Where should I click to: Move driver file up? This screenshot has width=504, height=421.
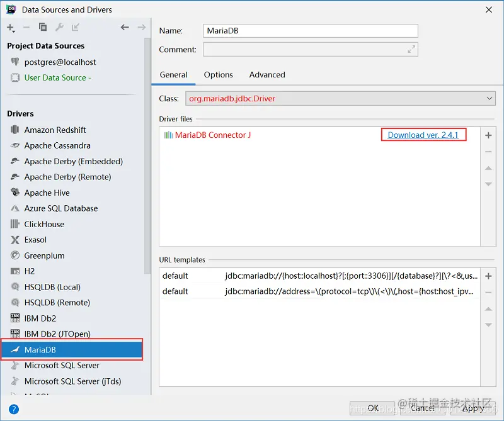pyautogui.click(x=488, y=168)
